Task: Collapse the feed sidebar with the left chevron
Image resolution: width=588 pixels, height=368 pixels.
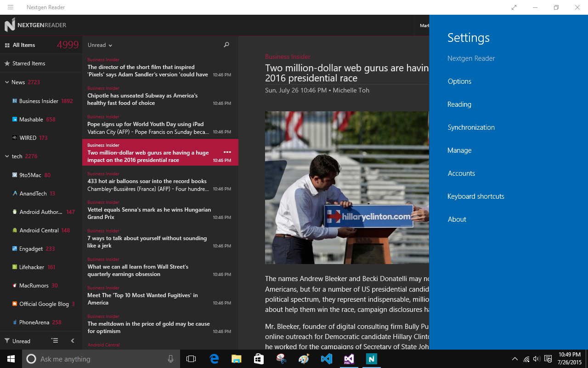Action: tap(72, 341)
